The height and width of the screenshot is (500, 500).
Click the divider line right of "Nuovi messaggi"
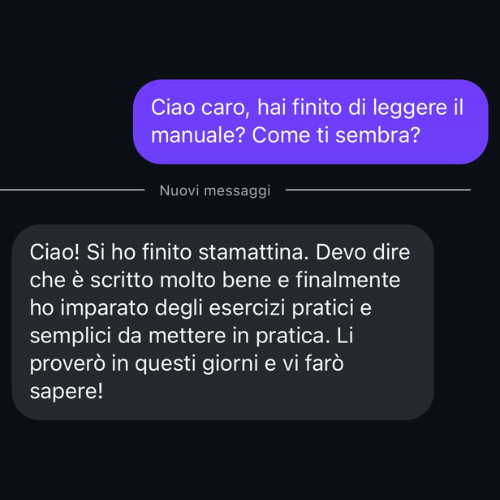click(x=378, y=190)
